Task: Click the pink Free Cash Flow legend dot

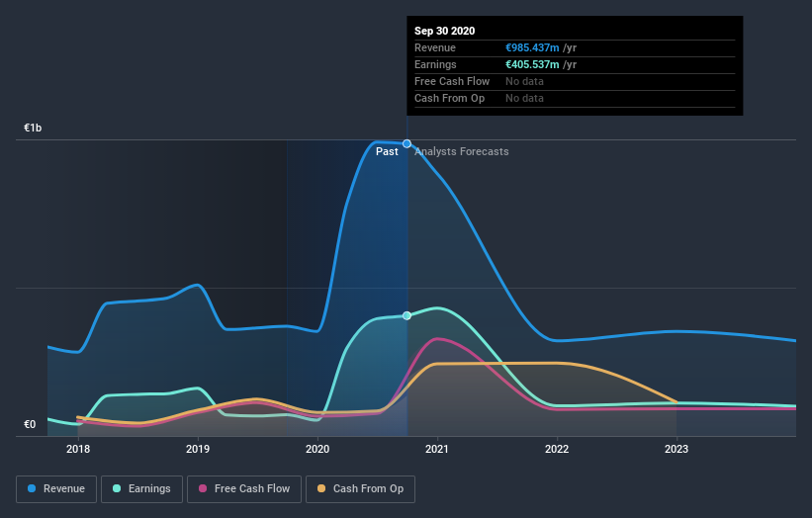Action: [x=203, y=488]
